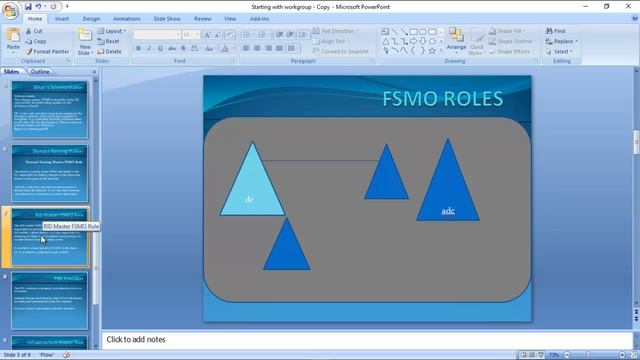Click into the notes pane field
The height and width of the screenshot is (360, 640).
click(x=367, y=340)
